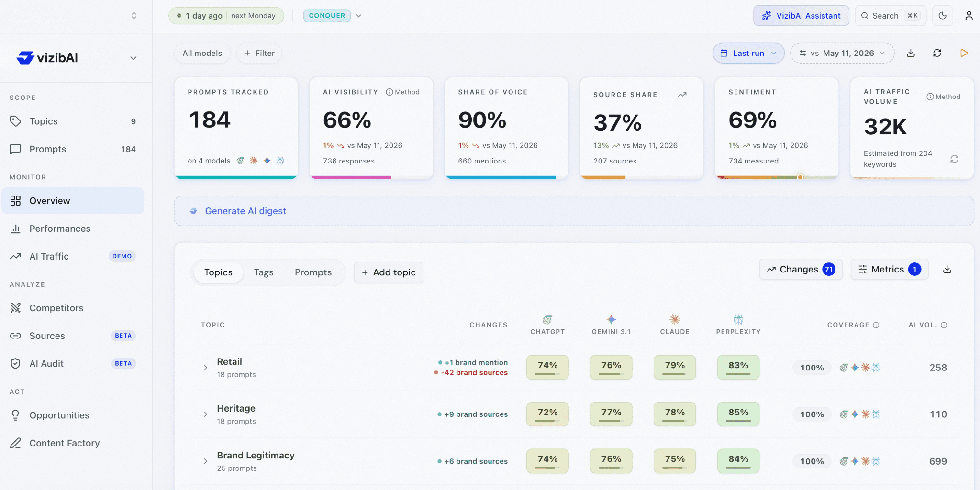Image resolution: width=980 pixels, height=490 pixels.
Task: Click the 1 day ago run status pill
Action: [x=226, y=16]
